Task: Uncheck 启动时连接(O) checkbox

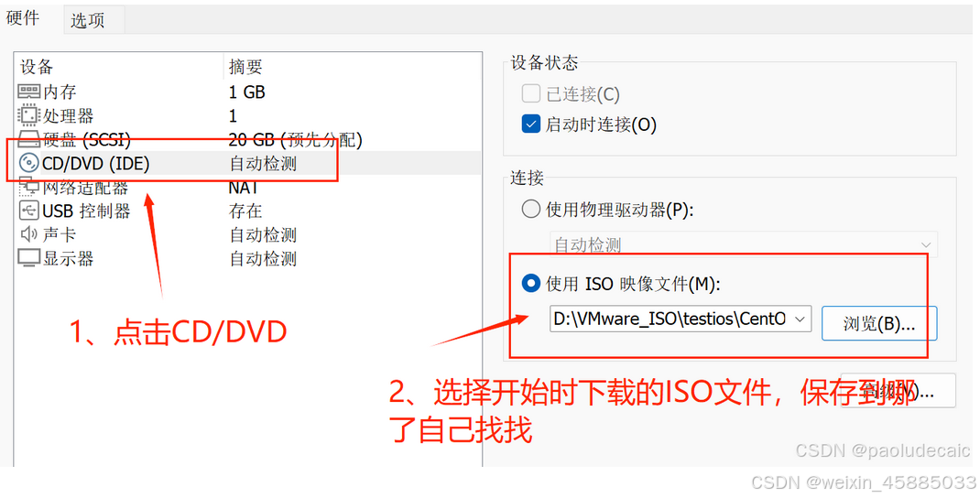Action: click(530, 124)
